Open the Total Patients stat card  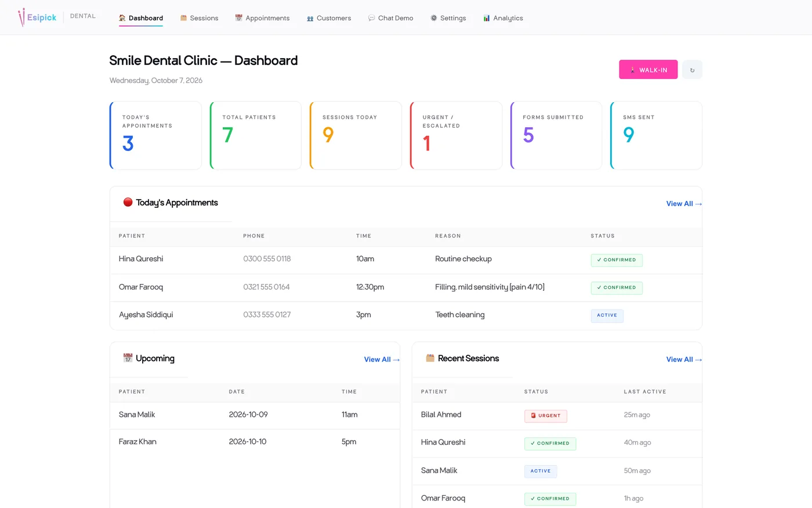tap(256, 135)
